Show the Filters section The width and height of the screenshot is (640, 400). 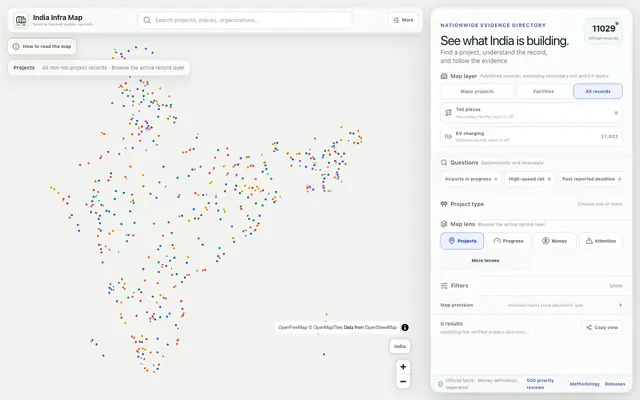tap(531, 286)
